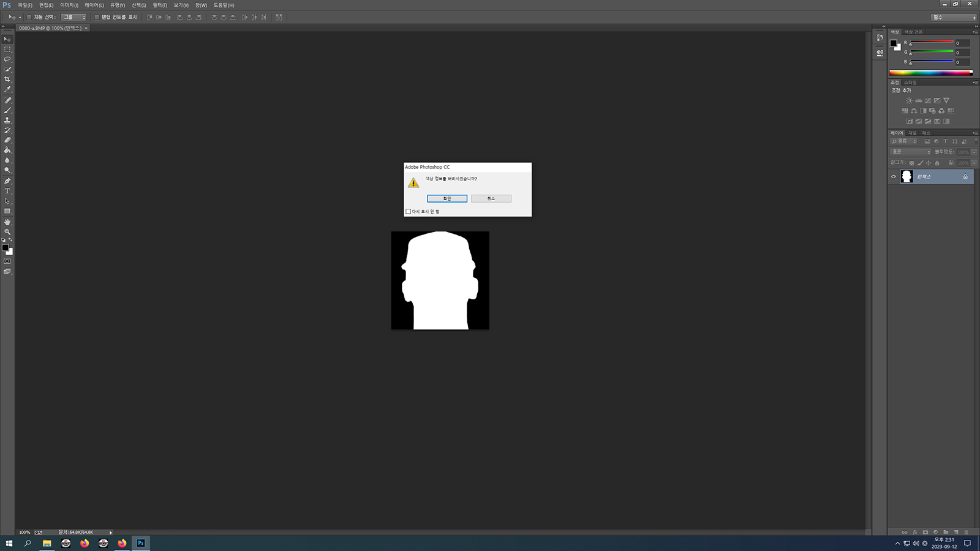The width and height of the screenshot is (980, 551).
Task: Select the Zoom tool in the toolbox
Action: pyautogui.click(x=7, y=232)
